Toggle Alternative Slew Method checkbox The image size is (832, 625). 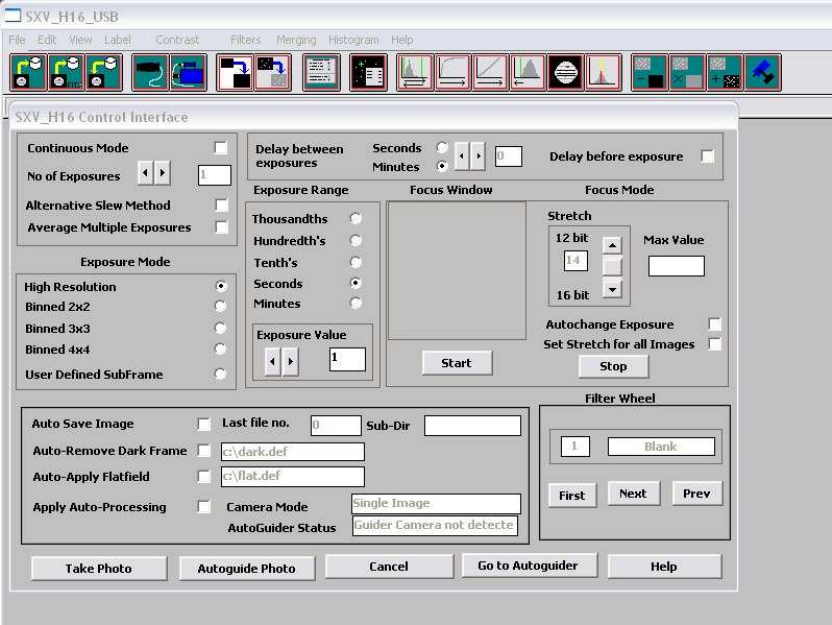click(222, 205)
